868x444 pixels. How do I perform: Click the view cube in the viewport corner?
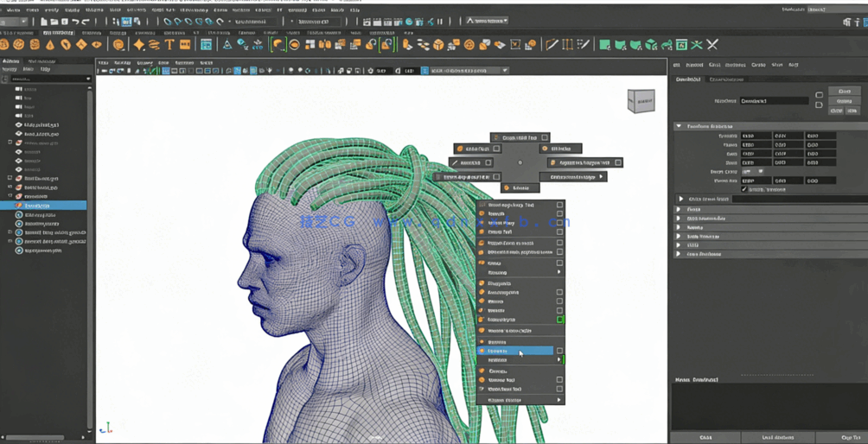(x=641, y=102)
